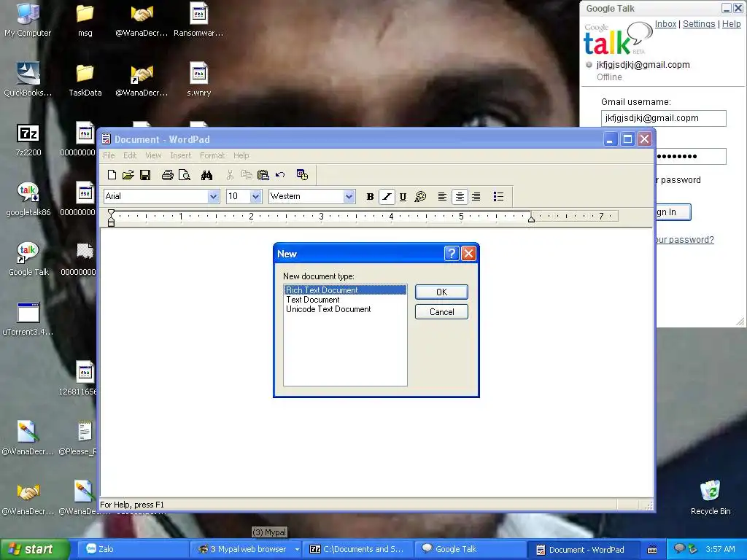
Task: Toggle Underline formatting button
Action: (x=403, y=197)
